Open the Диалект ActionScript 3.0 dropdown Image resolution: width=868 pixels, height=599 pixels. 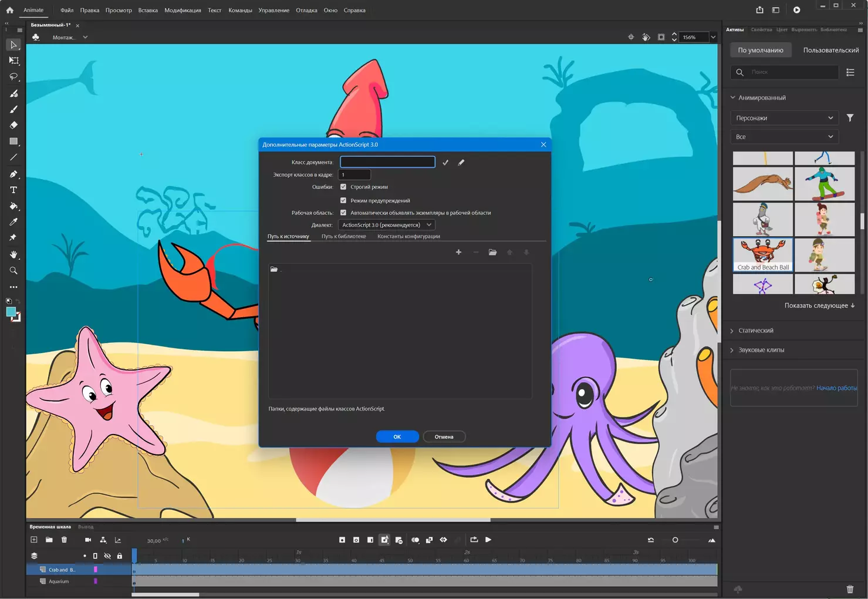[x=386, y=225]
